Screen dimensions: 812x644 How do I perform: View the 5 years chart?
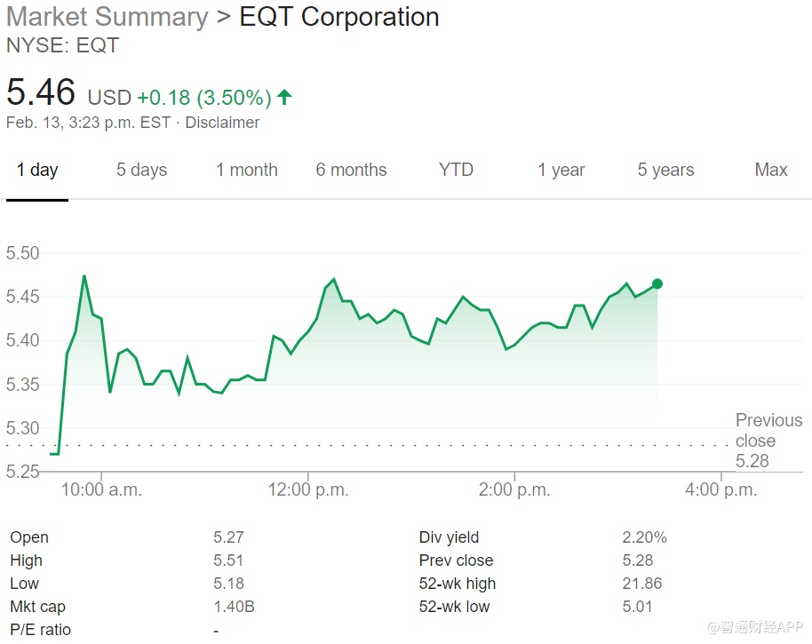[665, 171]
